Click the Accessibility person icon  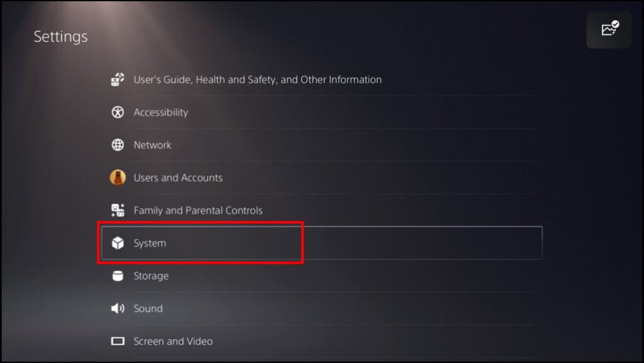point(118,113)
